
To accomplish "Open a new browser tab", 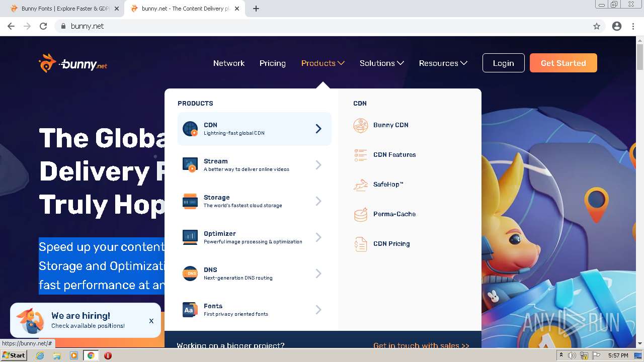I will click(256, 9).
